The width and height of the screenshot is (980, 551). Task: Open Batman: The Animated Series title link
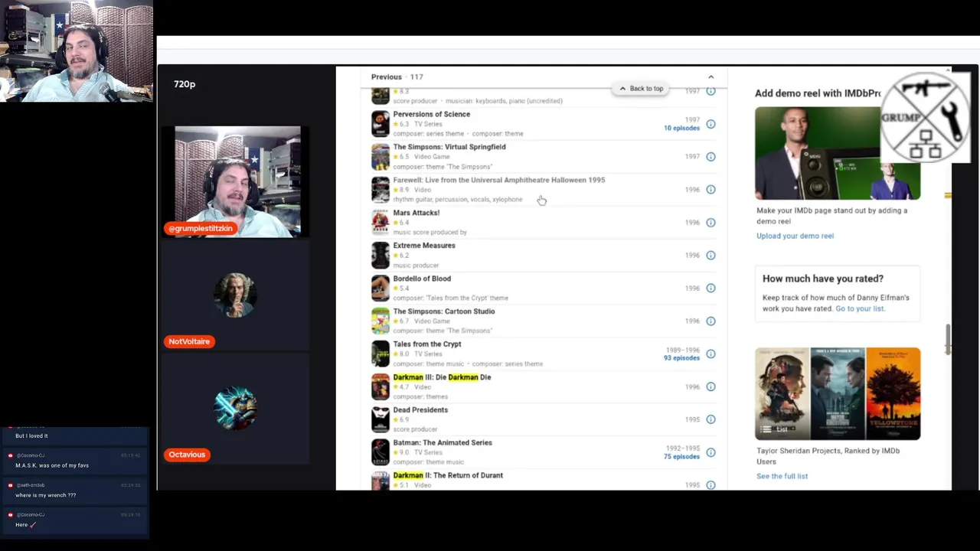pos(443,443)
